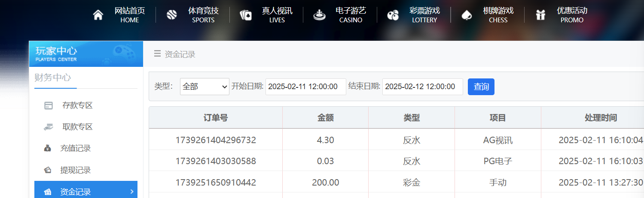644x198 pixels.
Task: Click the 玩家中心 Players Center banner
Action: coord(86,54)
